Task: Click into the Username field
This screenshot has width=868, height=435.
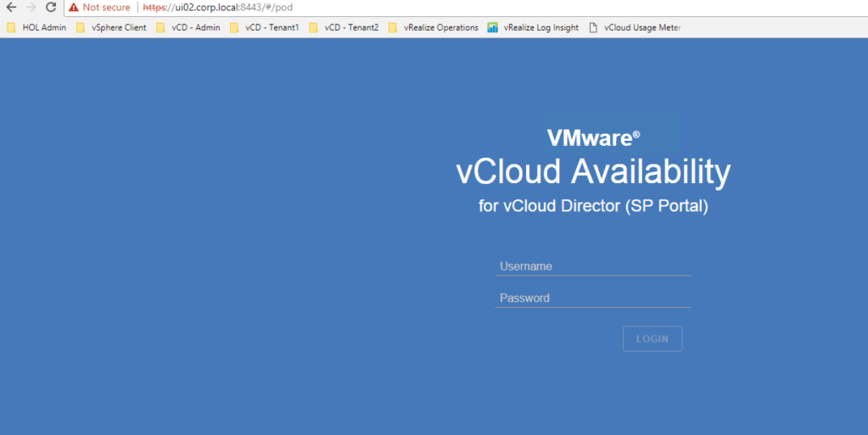Action: point(593,266)
